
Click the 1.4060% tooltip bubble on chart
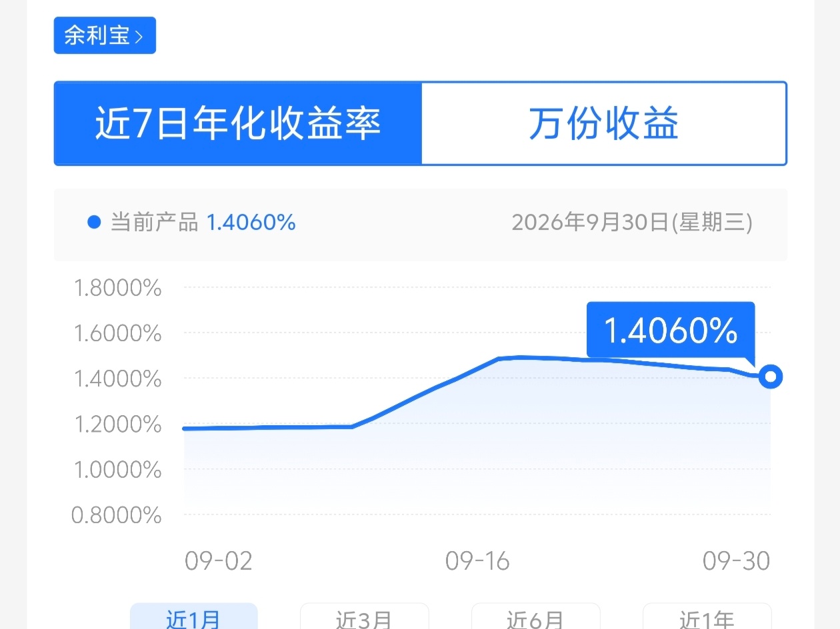(x=671, y=331)
